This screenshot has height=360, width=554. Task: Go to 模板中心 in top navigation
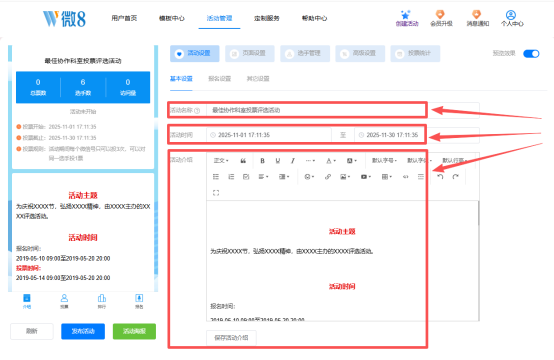(x=172, y=18)
